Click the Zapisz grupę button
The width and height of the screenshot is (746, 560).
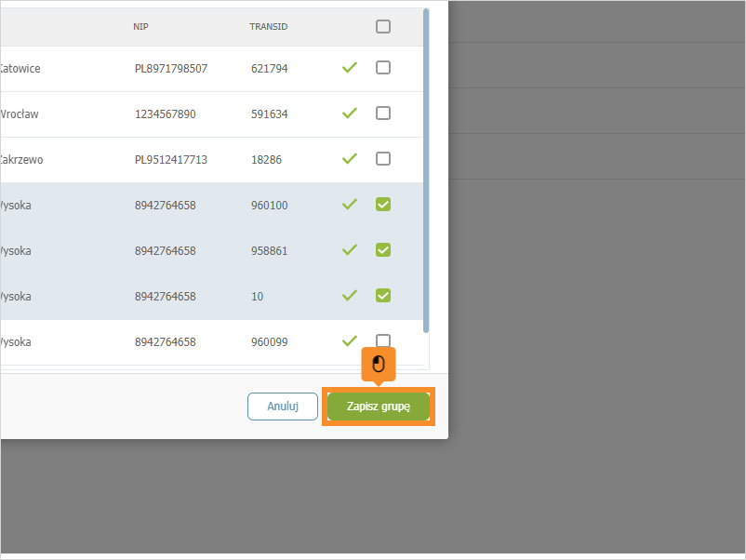click(x=379, y=407)
